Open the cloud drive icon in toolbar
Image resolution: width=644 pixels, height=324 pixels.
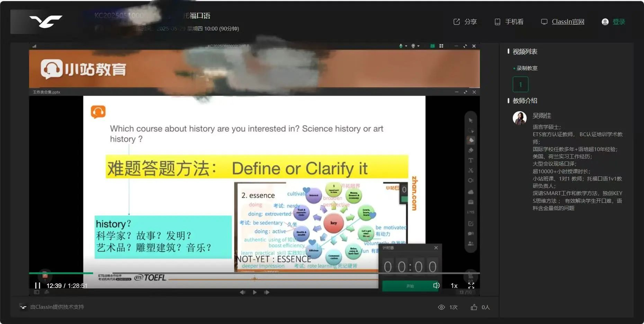[x=471, y=192]
